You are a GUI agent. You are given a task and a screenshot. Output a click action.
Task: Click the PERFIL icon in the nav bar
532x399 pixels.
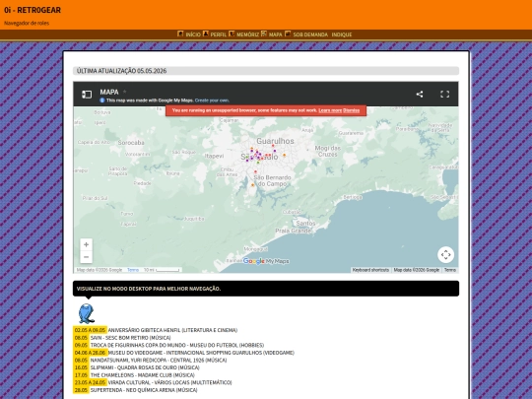tap(206, 33)
